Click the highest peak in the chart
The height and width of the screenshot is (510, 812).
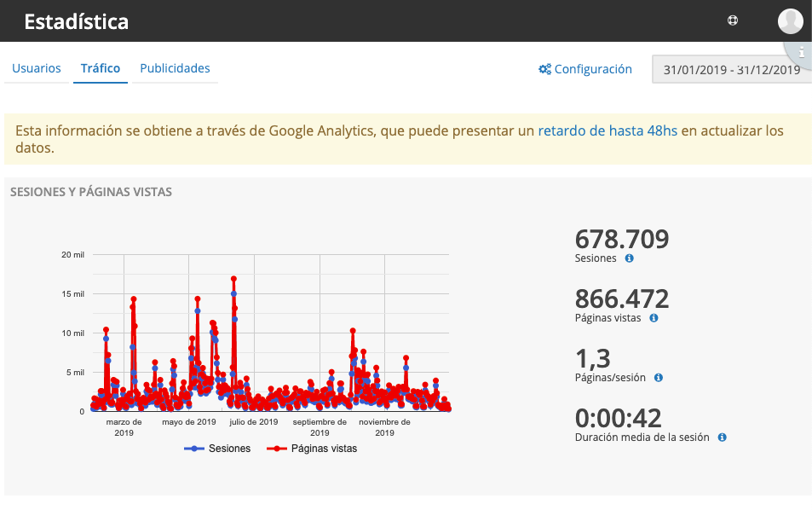[233, 279]
